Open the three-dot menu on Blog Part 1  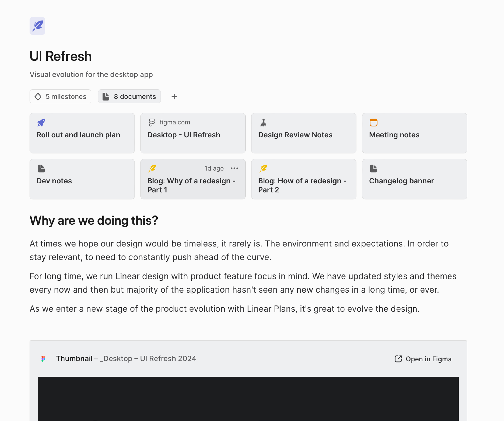[x=234, y=169]
